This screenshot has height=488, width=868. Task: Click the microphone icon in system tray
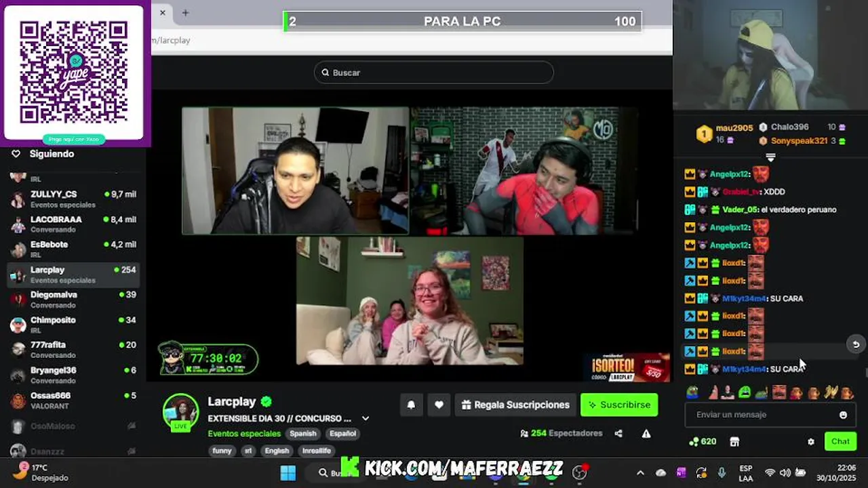pyautogui.click(x=722, y=472)
